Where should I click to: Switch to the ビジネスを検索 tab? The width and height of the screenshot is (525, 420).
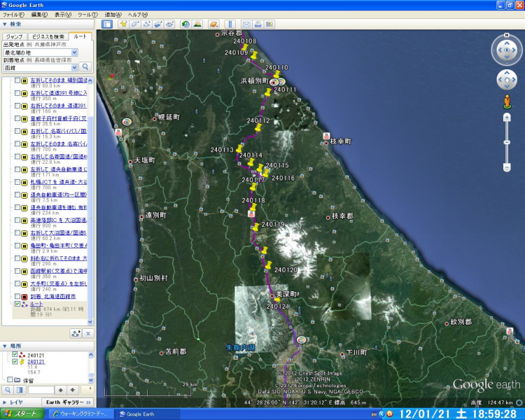[48, 36]
